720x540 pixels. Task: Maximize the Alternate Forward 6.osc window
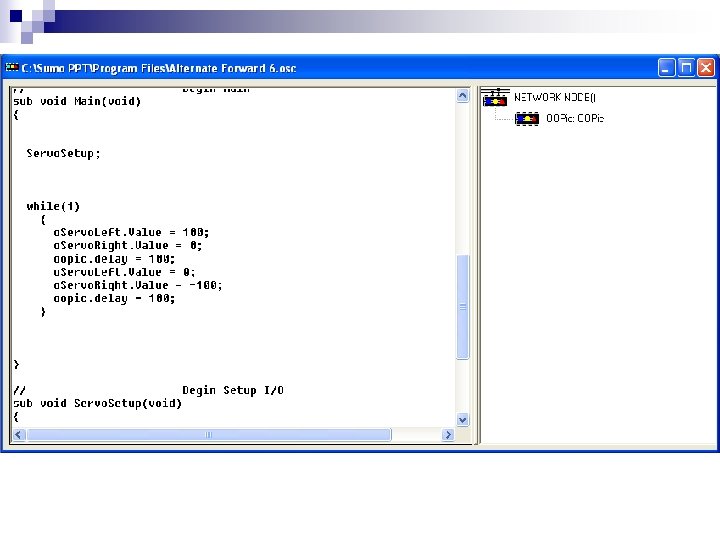(x=686, y=68)
